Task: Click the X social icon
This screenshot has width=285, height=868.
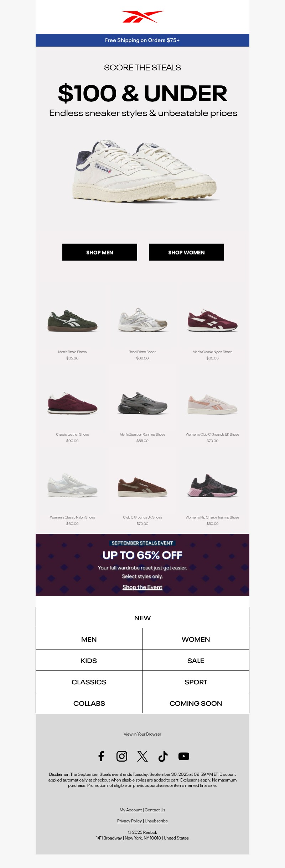Action: 142,756
